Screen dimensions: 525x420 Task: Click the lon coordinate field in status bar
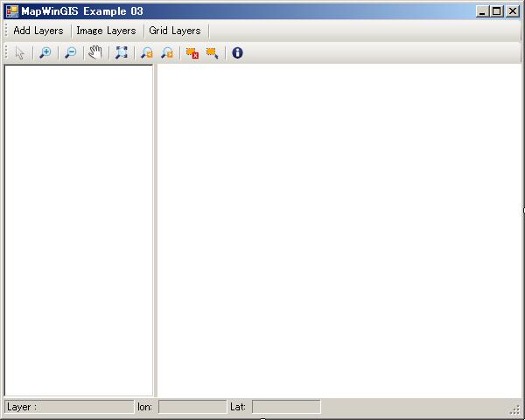click(192, 407)
